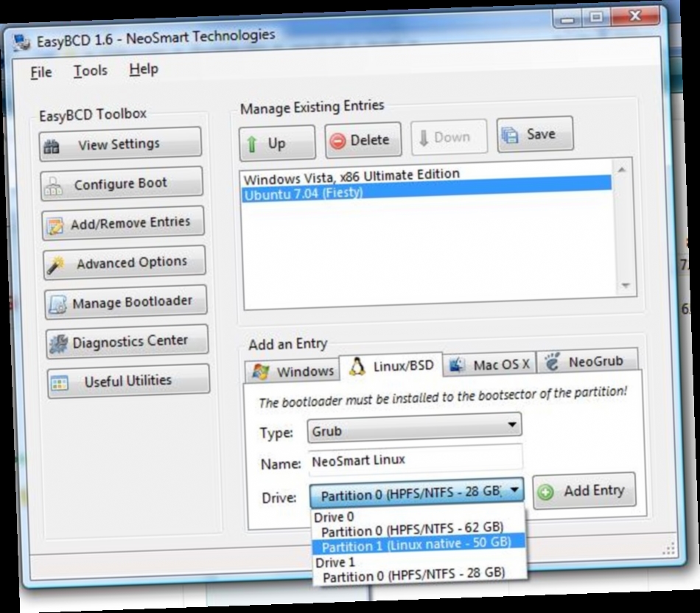Image resolution: width=700 pixels, height=613 pixels.
Task: Open the NeoGrub tab
Action: [x=587, y=361]
